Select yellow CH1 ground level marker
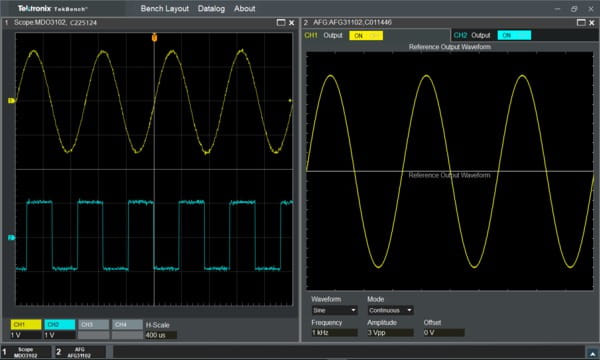600x360 pixels. point(11,101)
